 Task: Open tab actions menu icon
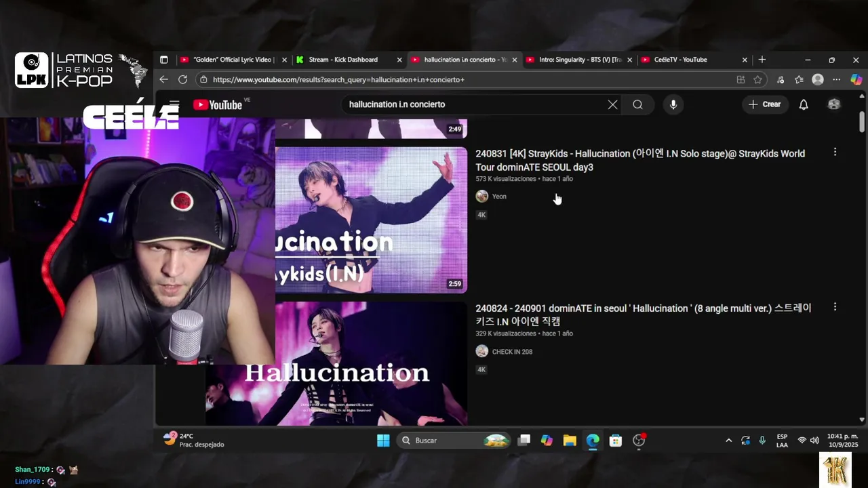point(163,60)
